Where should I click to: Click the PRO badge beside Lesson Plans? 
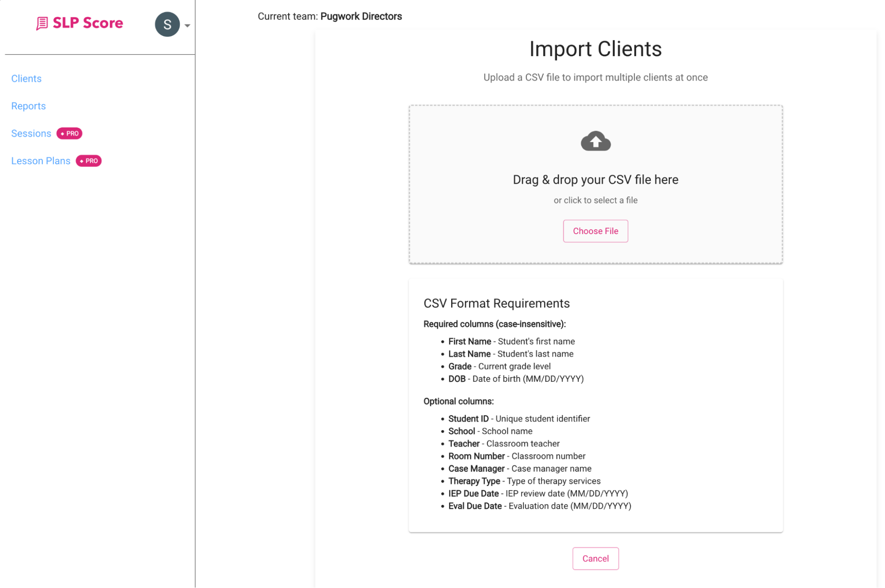point(89,161)
